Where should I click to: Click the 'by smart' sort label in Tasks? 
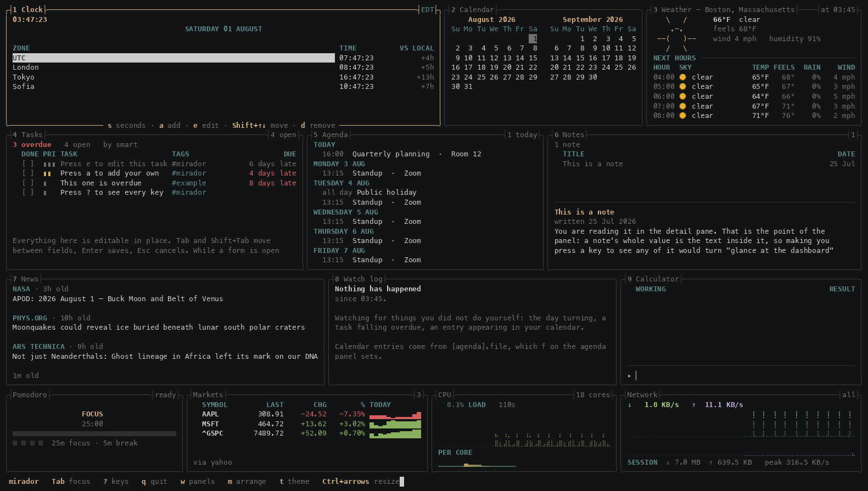click(120, 145)
